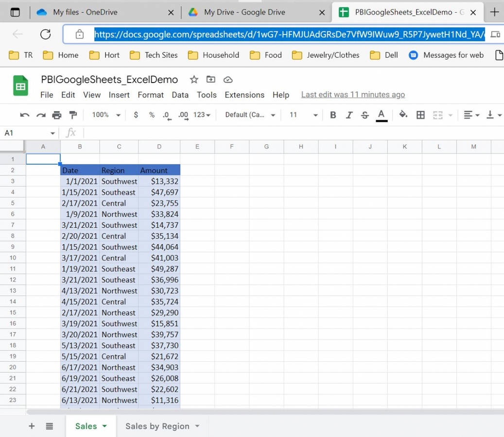Click the Decrease decimal places icon

click(x=166, y=115)
